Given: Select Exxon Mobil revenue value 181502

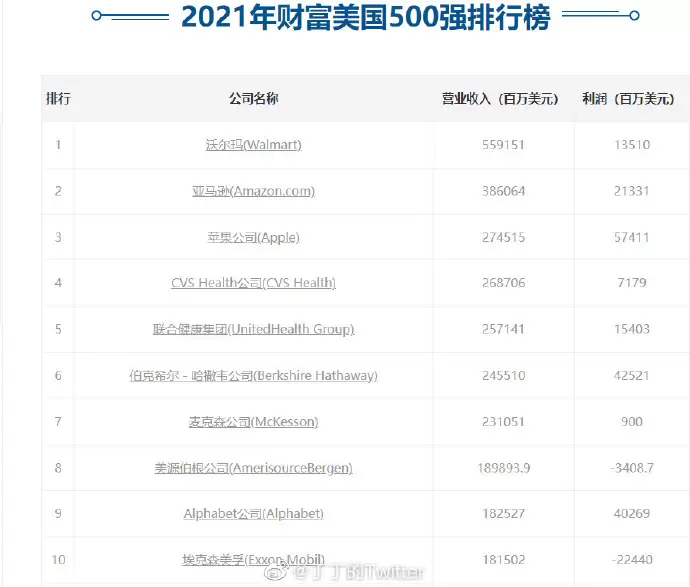Looking at the screenshot, I should tap(503, 560).
